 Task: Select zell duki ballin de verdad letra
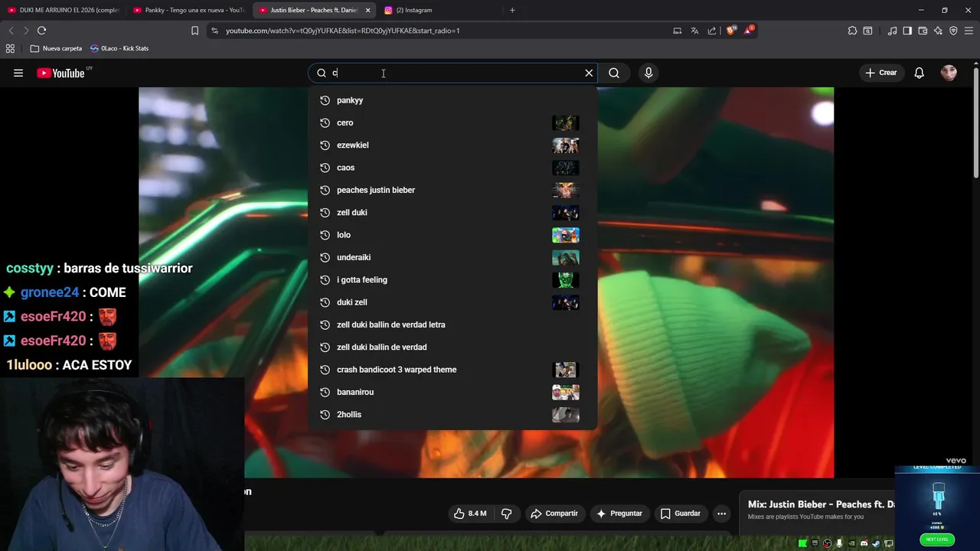point(452,324)
